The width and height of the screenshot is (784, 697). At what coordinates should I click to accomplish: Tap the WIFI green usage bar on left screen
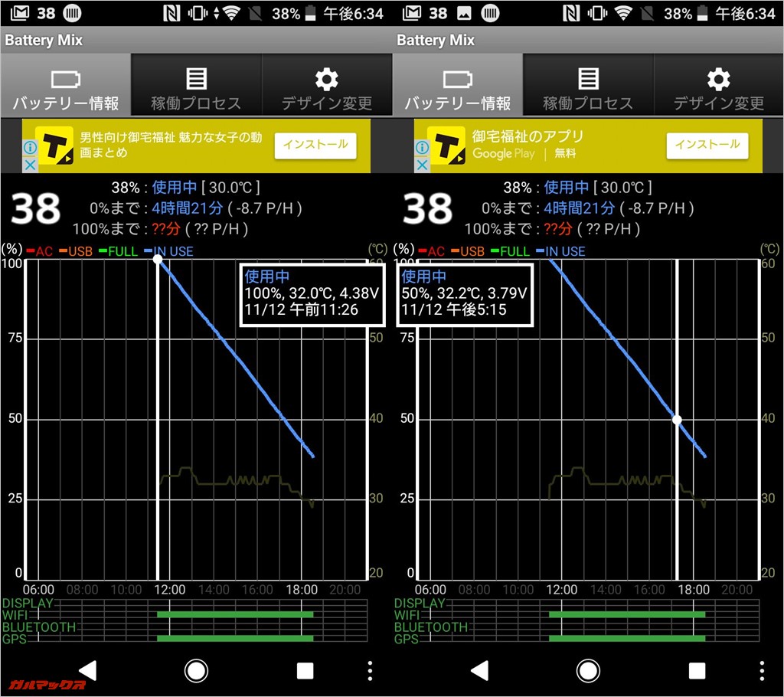[x=235, y=614]
